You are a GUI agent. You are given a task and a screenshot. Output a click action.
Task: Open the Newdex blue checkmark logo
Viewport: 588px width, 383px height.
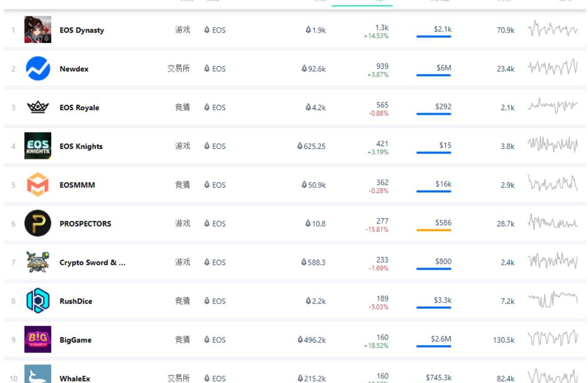(38, 68)
